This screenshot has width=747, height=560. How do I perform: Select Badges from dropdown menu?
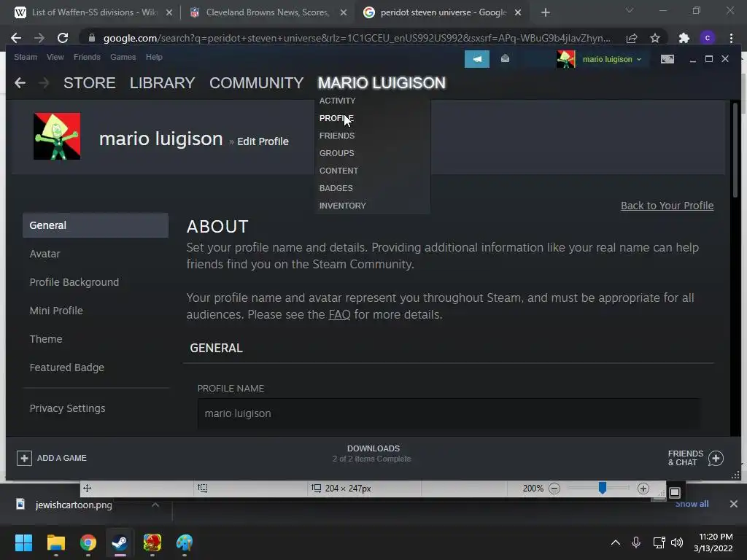pyautogui.click(x=336, y=188)
